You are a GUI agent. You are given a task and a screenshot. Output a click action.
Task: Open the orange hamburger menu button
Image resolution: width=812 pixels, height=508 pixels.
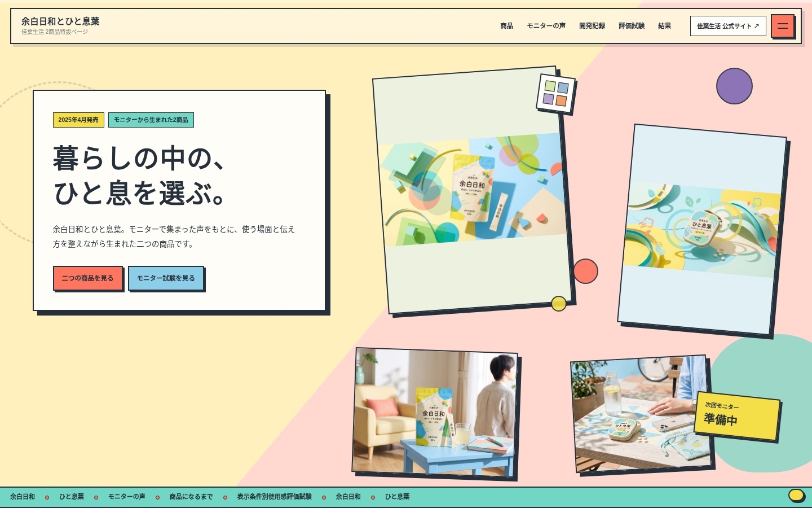point(782,26)
